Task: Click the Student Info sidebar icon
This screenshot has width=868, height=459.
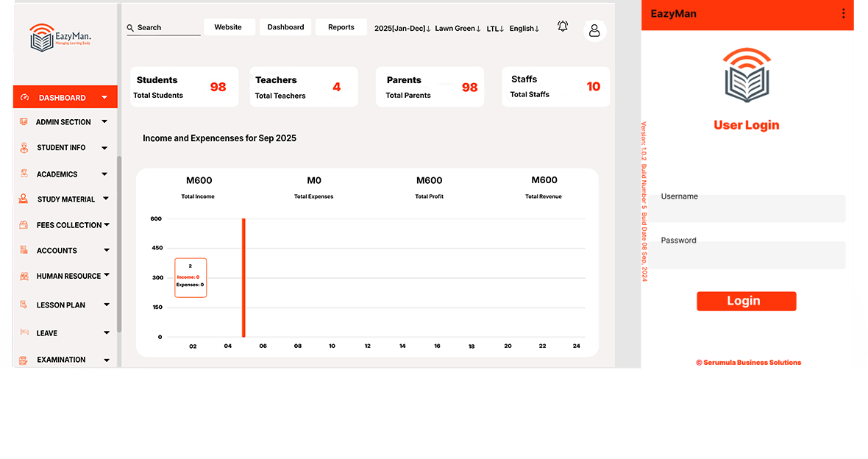Action: (x=24, y=148)
